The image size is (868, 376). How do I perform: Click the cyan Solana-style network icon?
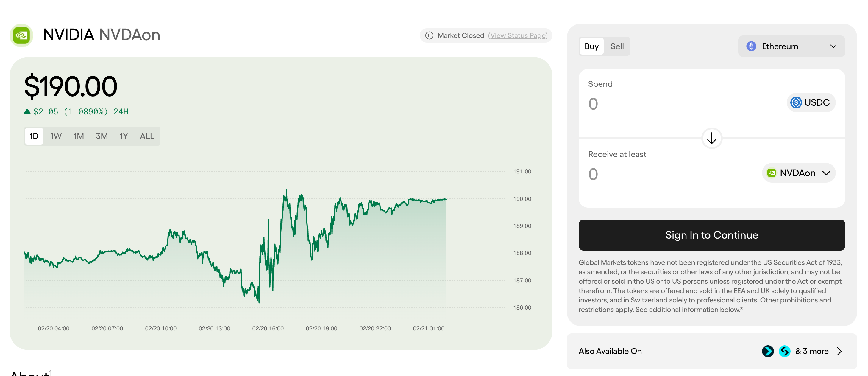(x=784, y=351)
